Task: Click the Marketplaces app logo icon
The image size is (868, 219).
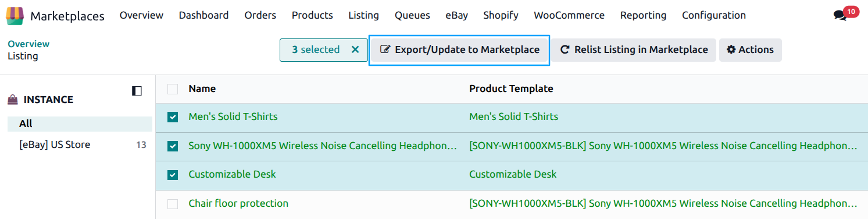Action: [15, 16]
